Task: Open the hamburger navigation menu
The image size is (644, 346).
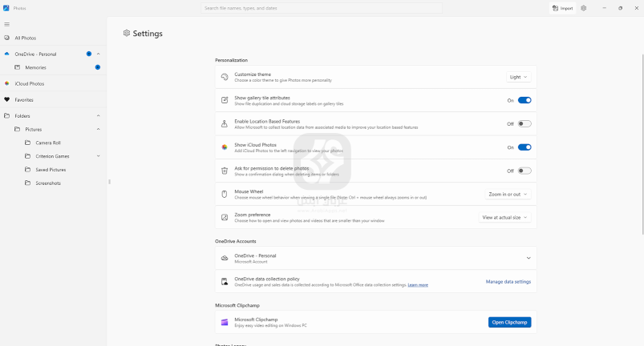Action: (x=6, y=24)
